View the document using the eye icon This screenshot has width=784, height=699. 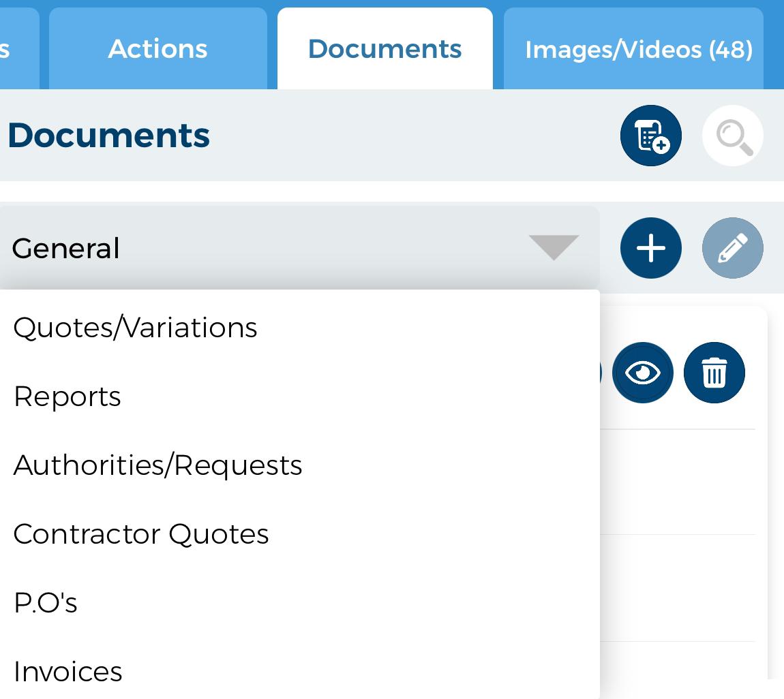click(x=642, y=373)
